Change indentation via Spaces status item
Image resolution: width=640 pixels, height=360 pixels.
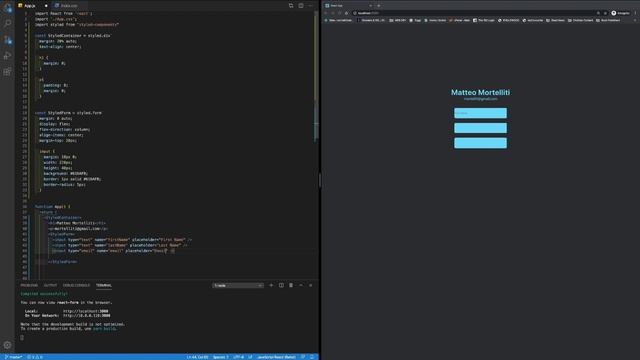coord(220,357)
